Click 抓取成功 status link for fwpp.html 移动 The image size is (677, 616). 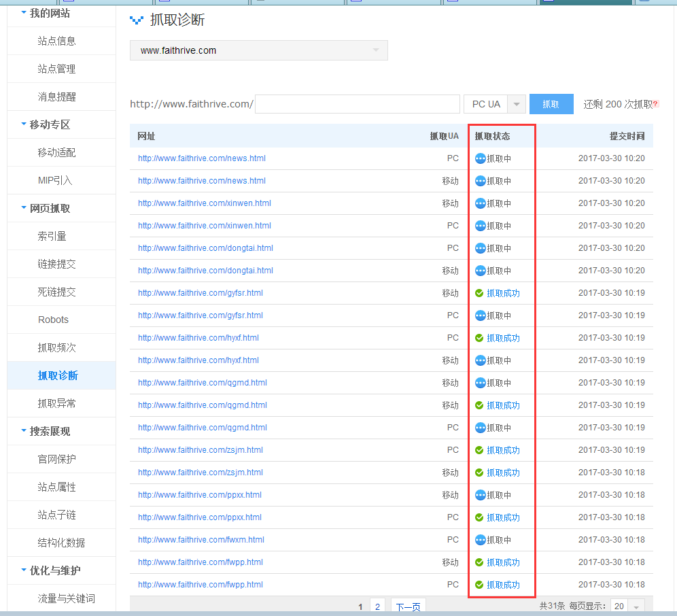click(504, 562)
